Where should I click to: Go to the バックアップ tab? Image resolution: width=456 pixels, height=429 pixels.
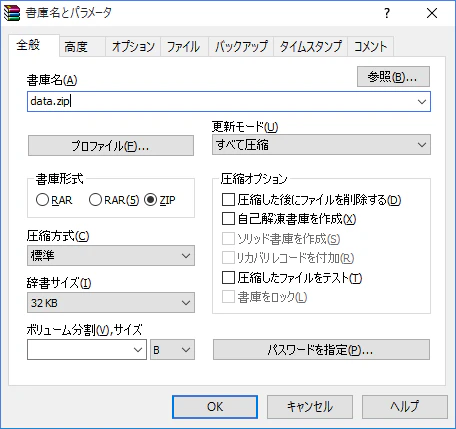pos(241,47)
